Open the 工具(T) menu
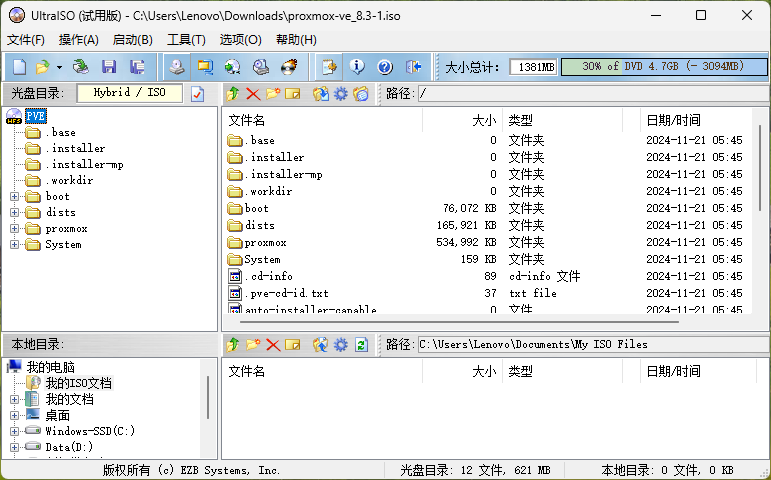Image resolution: width=771 pixels, height=480 pixels. tap(186, 40)
